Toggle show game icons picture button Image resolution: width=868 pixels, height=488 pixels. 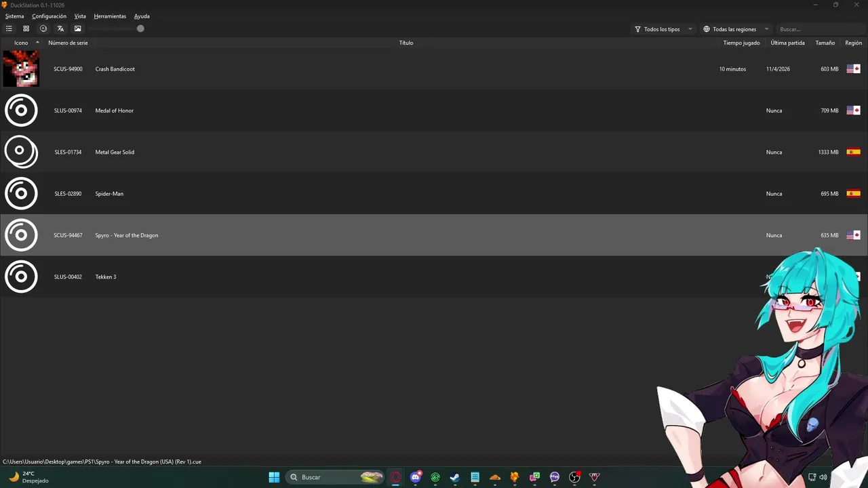pos(77,28)
